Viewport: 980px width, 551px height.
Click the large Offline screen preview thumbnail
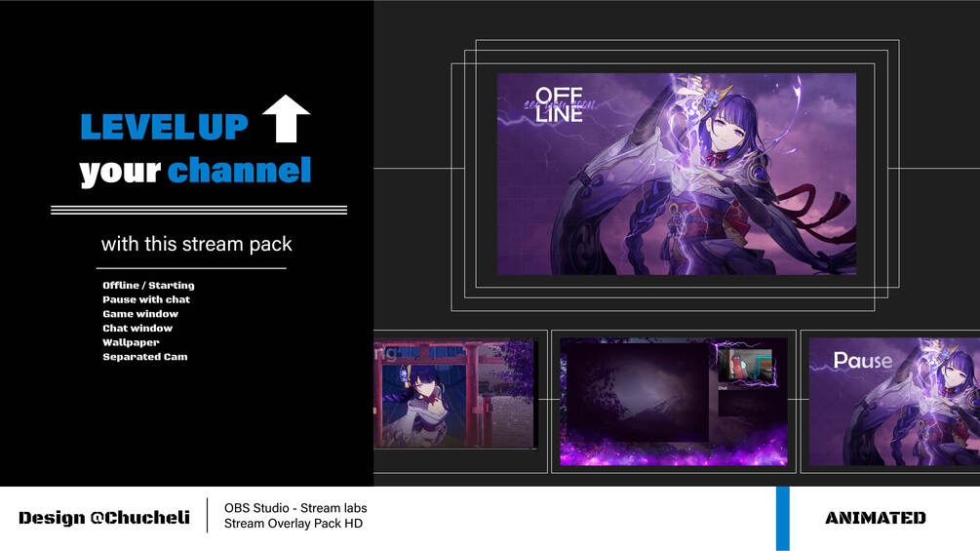click(677, 174)
